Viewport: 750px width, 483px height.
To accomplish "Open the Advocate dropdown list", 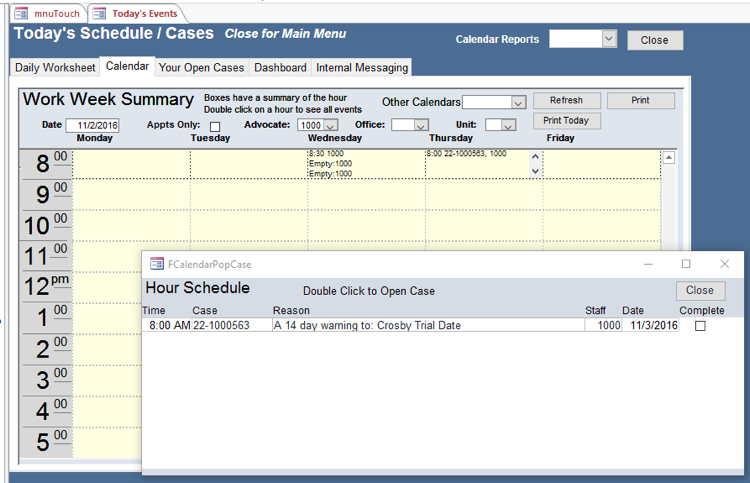I will pos(330,126).
